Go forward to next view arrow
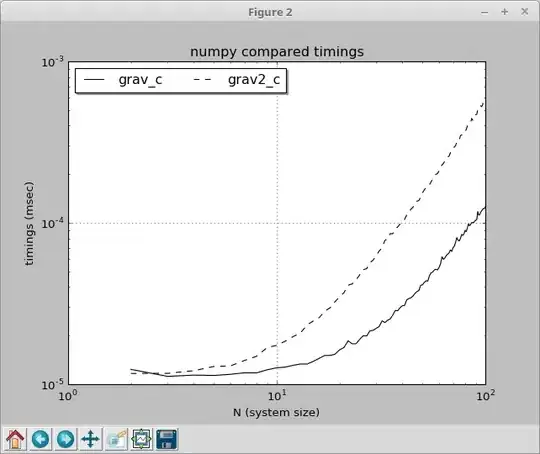Image resolution: width=540 pixels, height=454 pixels. 65,439
